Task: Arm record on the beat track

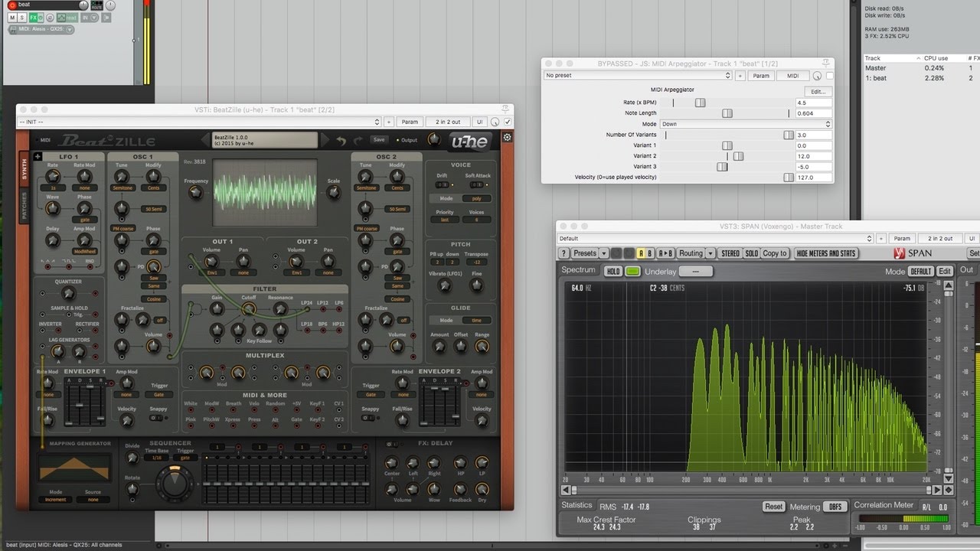Action: (12, 5)
